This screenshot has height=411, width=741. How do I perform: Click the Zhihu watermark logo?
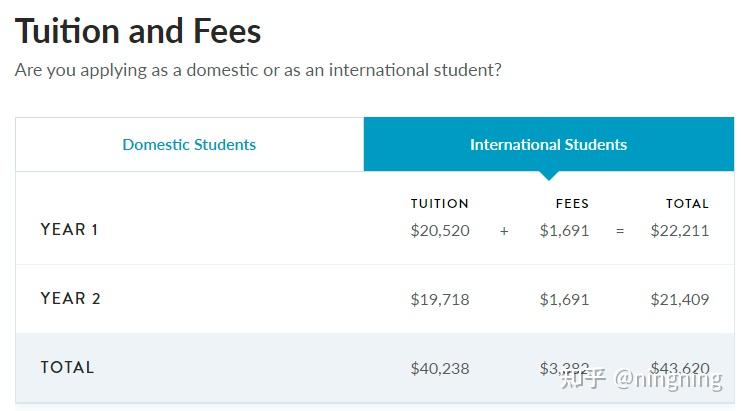click(583, 379)
